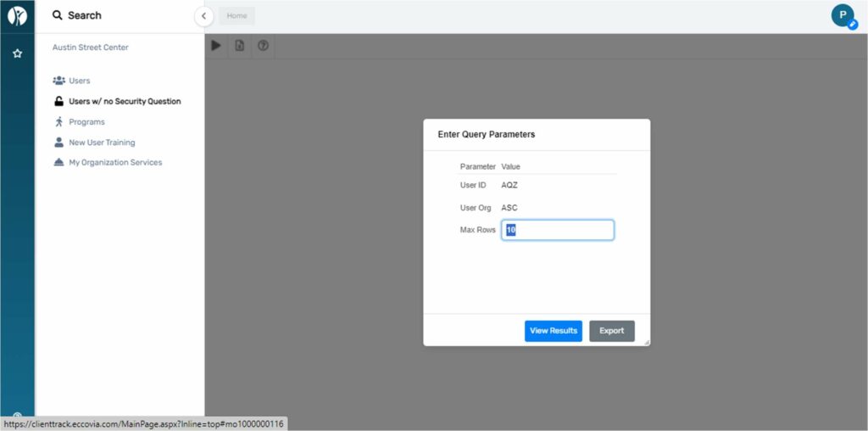Click the ClientTrack logo icon

pos(17,16)
